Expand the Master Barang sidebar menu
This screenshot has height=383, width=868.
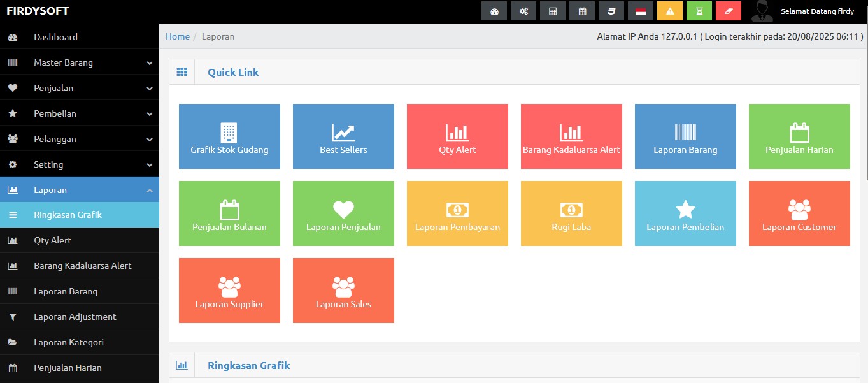tap(80, 62)
